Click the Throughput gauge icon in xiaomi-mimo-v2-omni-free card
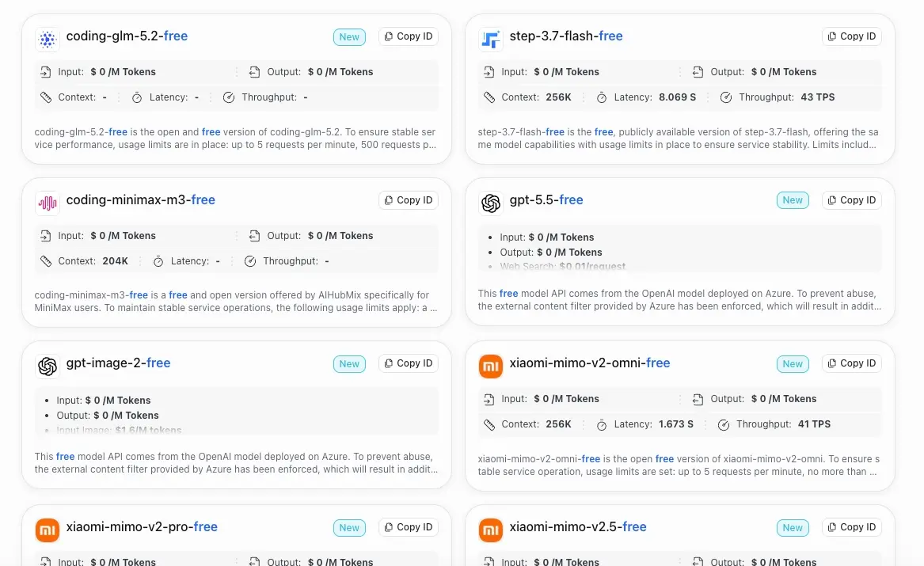This screenshot has width=924, height=566. pos(723,424)
